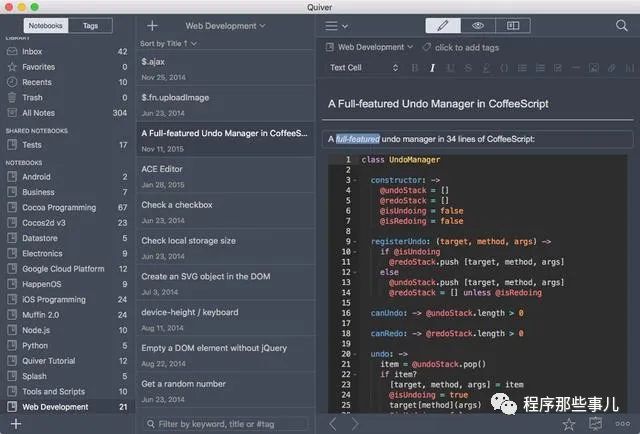Open the hamburger list-view menu
The width and height of the screenshot is (640, 434).
point(336,26)
